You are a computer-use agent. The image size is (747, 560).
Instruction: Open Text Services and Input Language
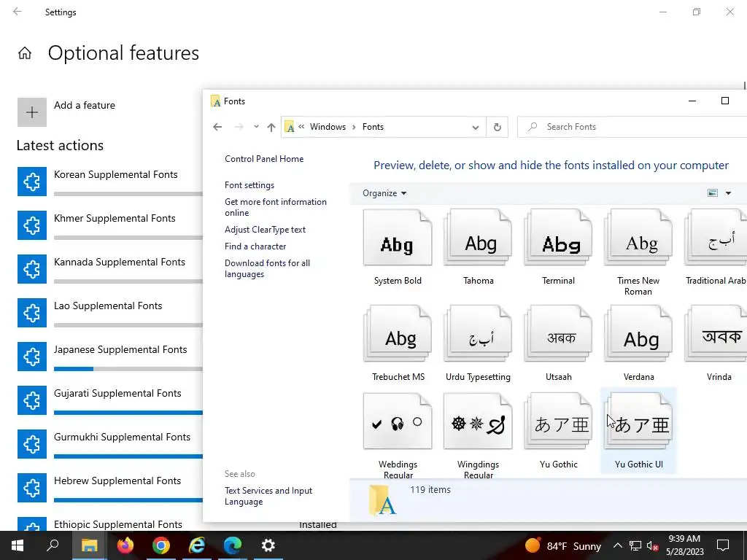pos(268,496)
